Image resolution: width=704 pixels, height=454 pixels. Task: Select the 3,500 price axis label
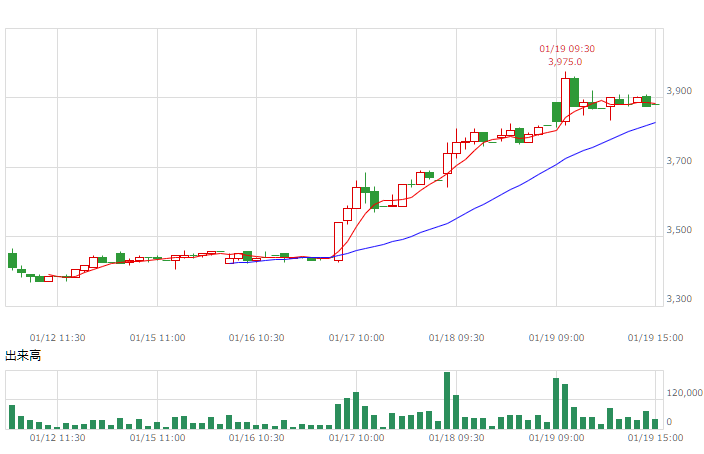pyautogui.click(x=679, y=229)
